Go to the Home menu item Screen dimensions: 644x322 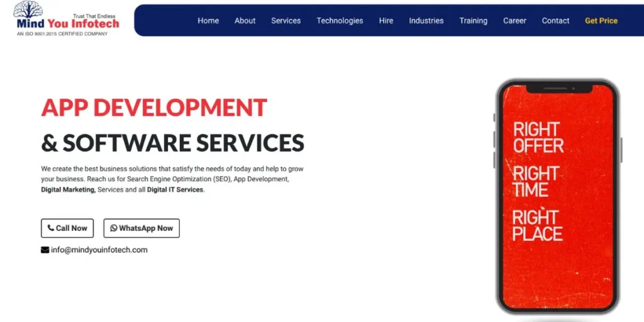click(208, 21)
